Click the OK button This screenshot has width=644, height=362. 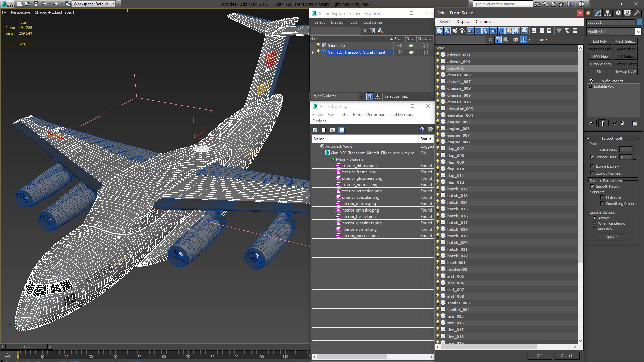pos(539,356)
